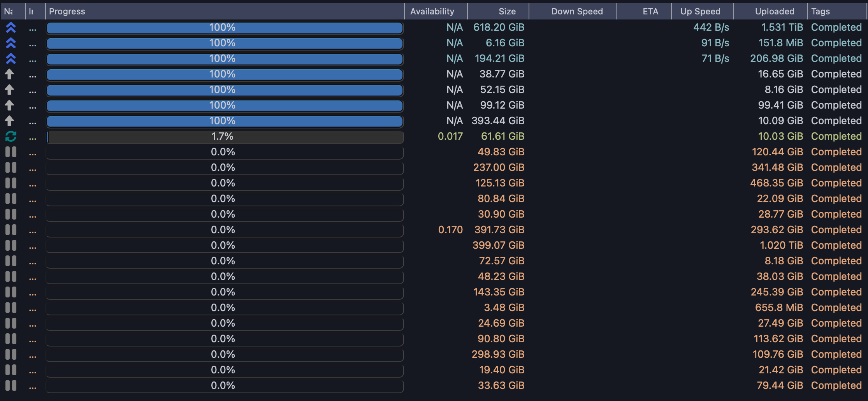Click the Completed tag on the top torrent
868x401 pixels.
[836, 27]
